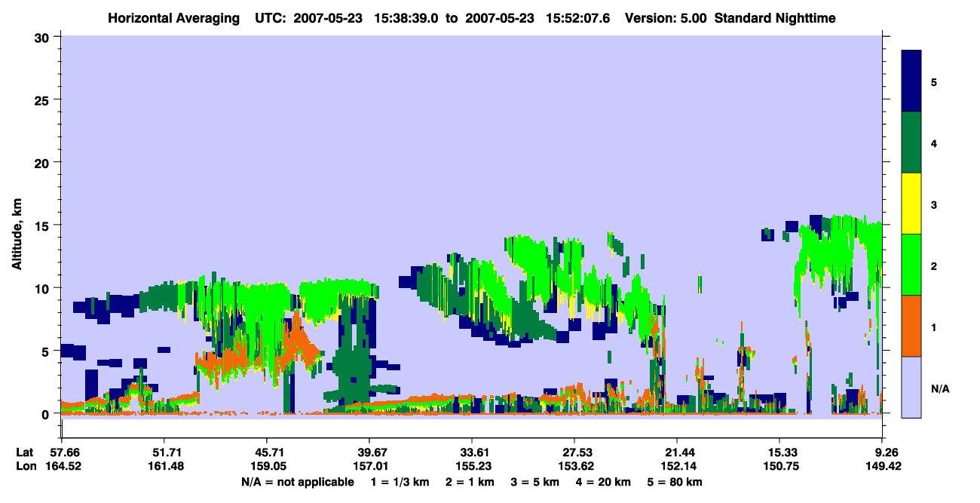Click the legend text 'N/A = not applicable'
Viewport: 980px width, 503px height.
(x=297, y=481)
